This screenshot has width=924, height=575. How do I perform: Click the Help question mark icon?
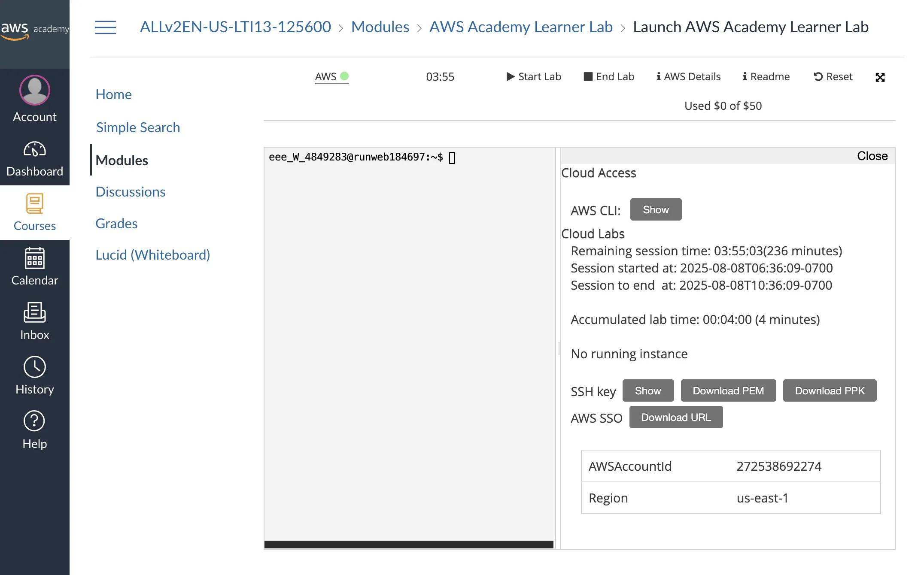[x=34, y=421]
